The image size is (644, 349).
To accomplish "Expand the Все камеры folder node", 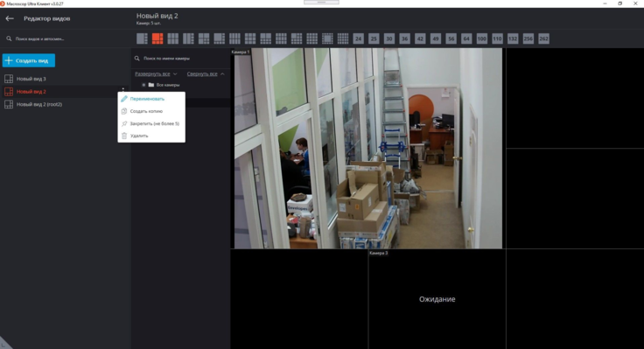I will click(x=143, y=85).
